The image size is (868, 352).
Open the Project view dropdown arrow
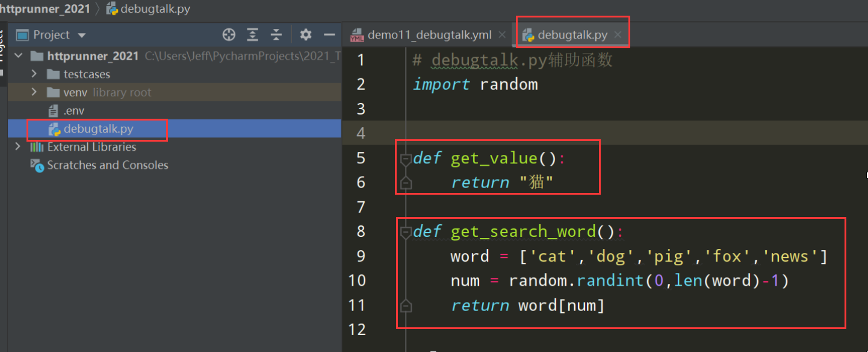point(81,35)
